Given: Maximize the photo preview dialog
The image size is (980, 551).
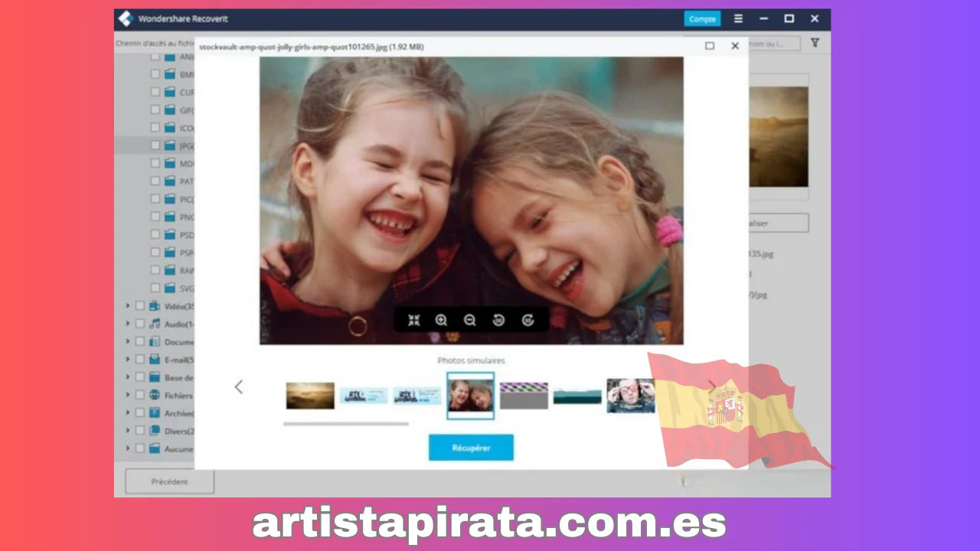Looking at the screenshot, I should pyautogui.click(x=710, y=46).
